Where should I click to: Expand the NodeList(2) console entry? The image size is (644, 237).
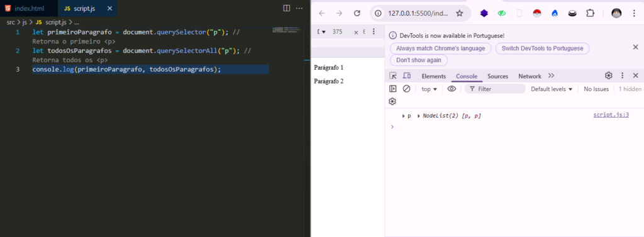click(x=418, y=116)
